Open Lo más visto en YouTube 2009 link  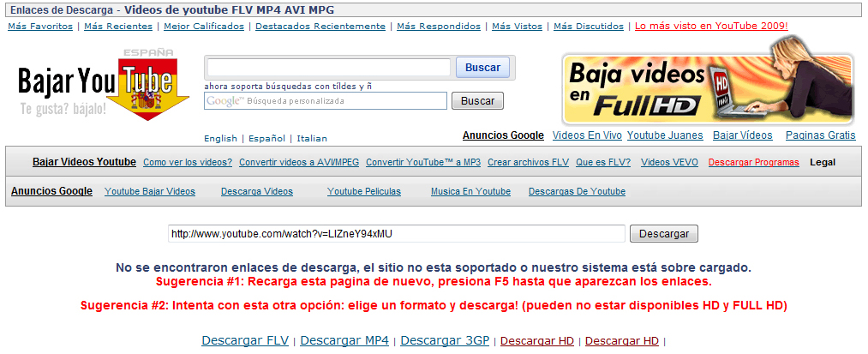coord(711,27)
